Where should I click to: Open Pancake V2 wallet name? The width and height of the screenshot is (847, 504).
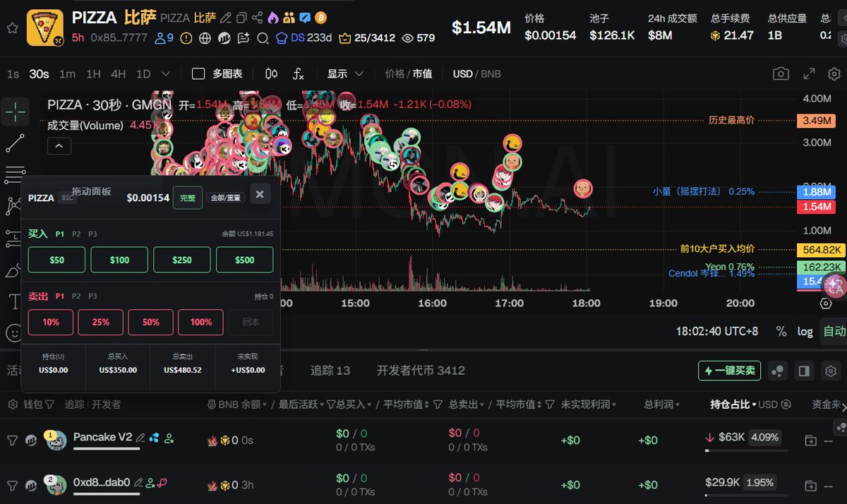coord(102,437)
